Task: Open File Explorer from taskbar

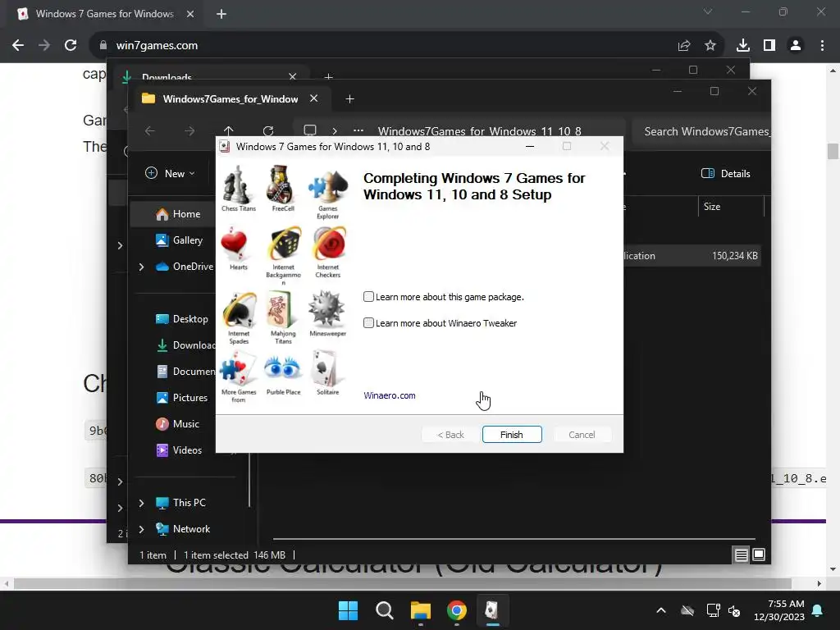Action: pyautogui.click(x=421, y=610)
